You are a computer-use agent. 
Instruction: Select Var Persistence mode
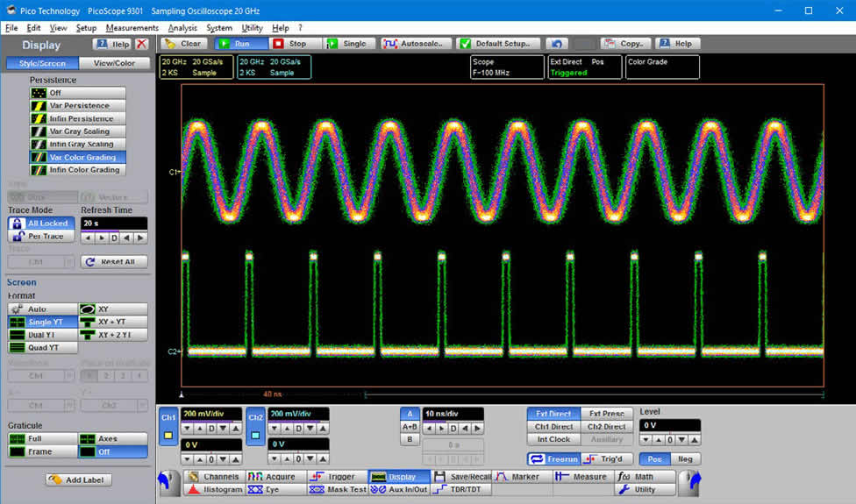coord(77,105)
